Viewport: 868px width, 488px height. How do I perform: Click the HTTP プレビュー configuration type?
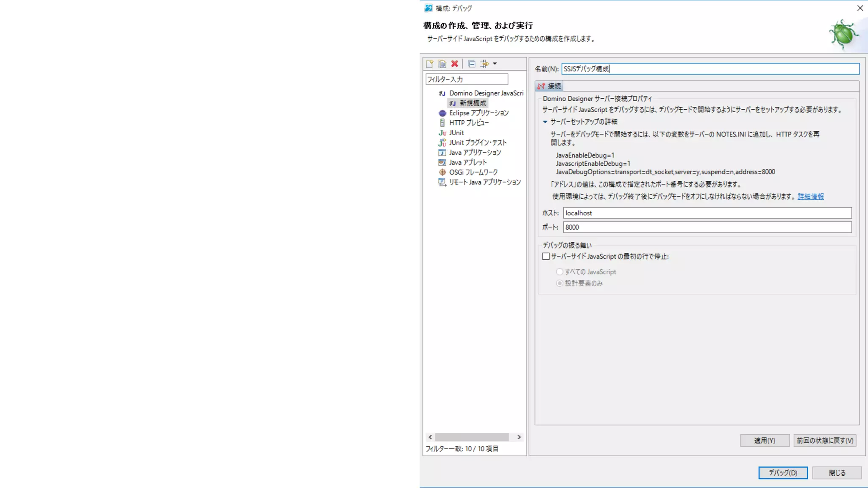click(468, 123)
